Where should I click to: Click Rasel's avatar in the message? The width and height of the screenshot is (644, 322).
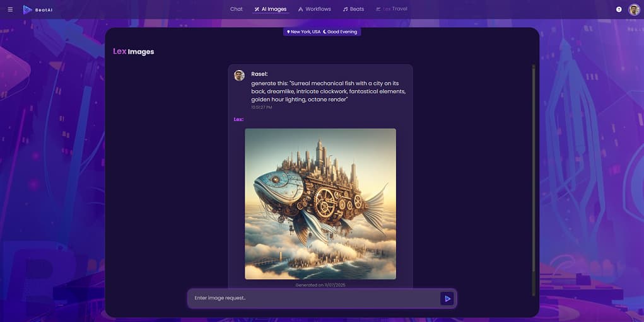[x=239, y=76]
